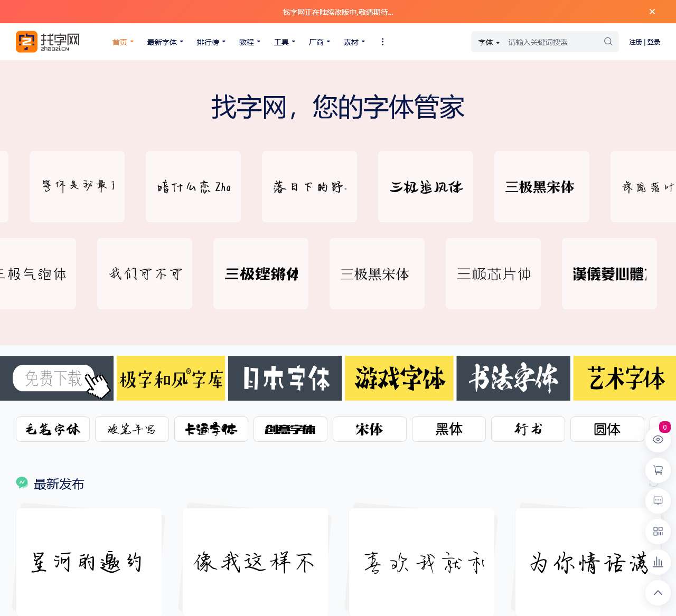Open the 啥什么恋 Zha handwriting font card

click(193, 187)
